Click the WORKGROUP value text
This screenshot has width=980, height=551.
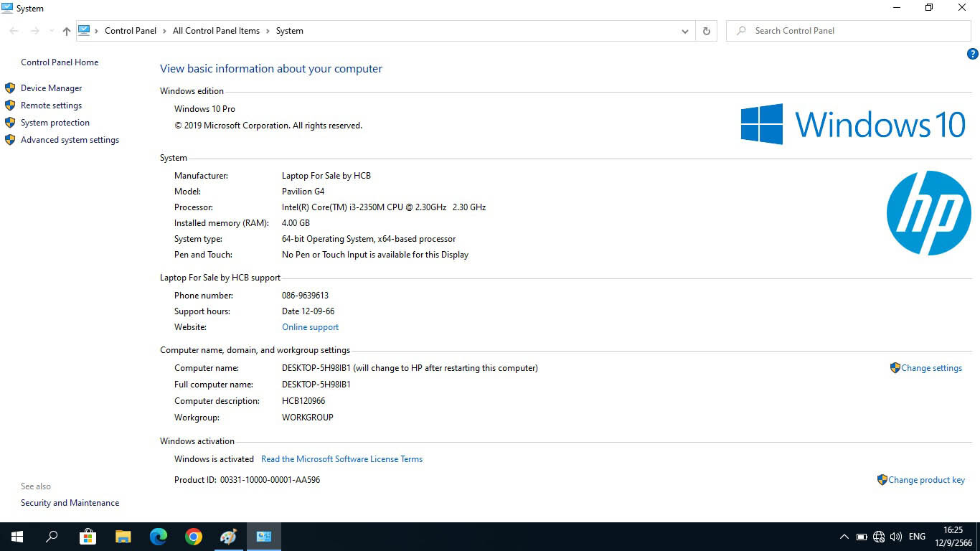[308, 418]
